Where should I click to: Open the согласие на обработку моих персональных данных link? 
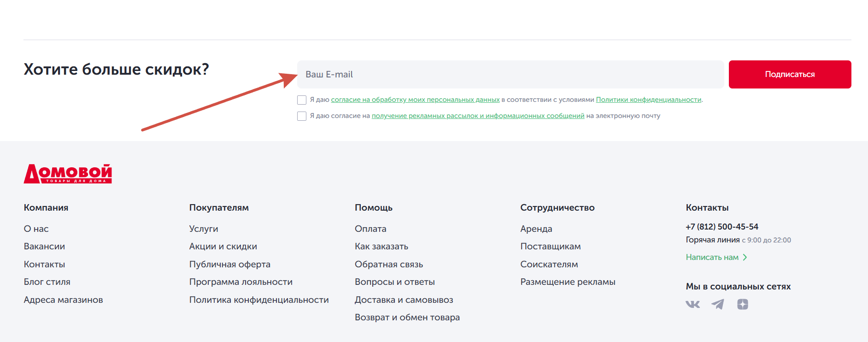click(x=415, y=100)
